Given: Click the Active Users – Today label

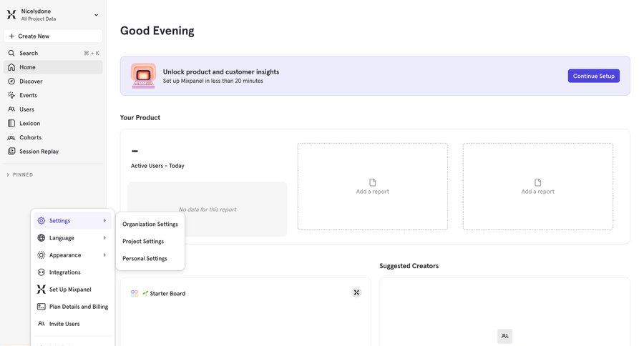Looking at the screenshot, I should coord(157,166).
